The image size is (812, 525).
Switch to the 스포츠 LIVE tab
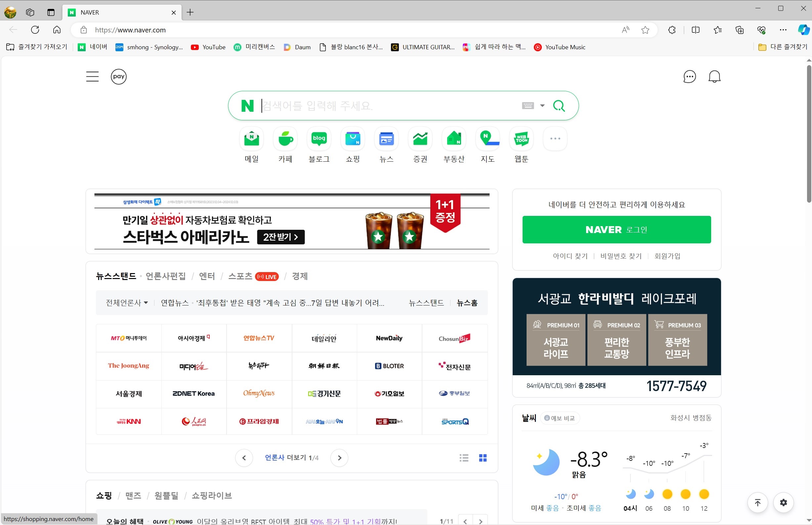(x=253, y=276)
